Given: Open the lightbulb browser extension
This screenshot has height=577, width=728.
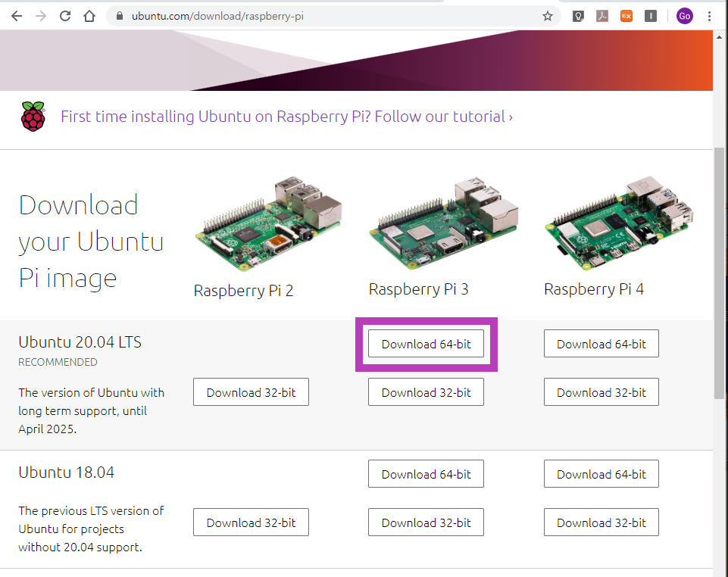Looking at the screenshot, I should tap(578, 16).
